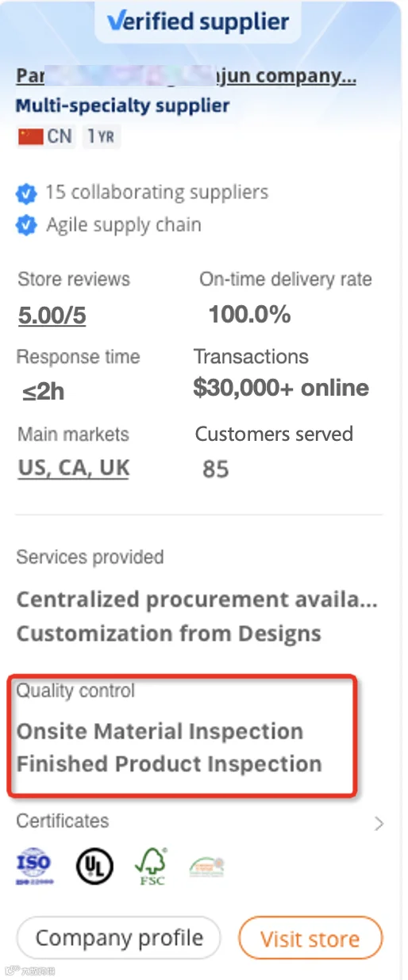Click the FSC certificate icon
The width and height of the screenshot is (408, 980).
(x=152, y=867)
